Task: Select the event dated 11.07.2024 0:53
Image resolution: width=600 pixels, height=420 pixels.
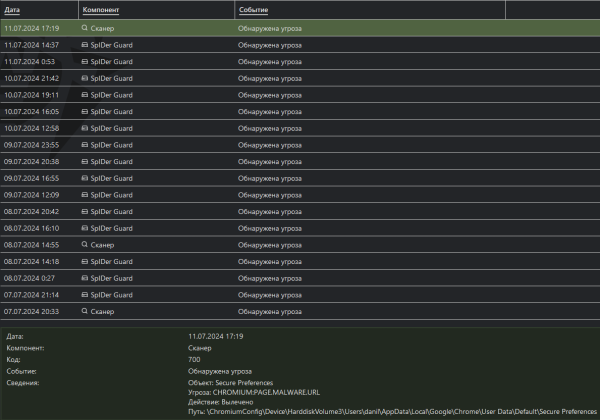Action: [x=30, y=62]
